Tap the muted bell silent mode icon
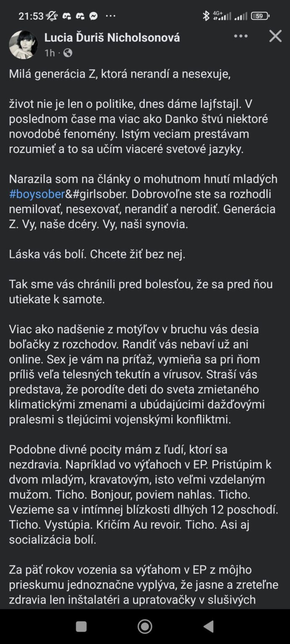This screenshot has height=644, width=290. pos(52,16)
